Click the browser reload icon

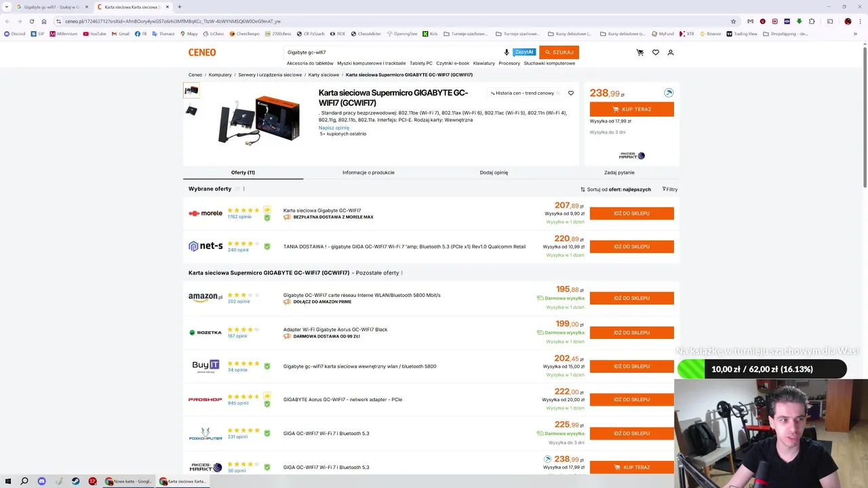pos(31,21)
